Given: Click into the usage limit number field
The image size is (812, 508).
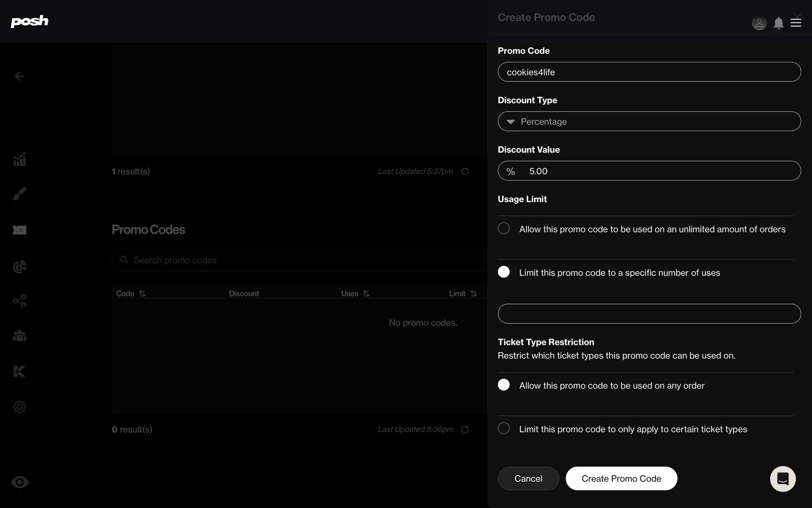Looking at the screenshot, I should [649, 314].
